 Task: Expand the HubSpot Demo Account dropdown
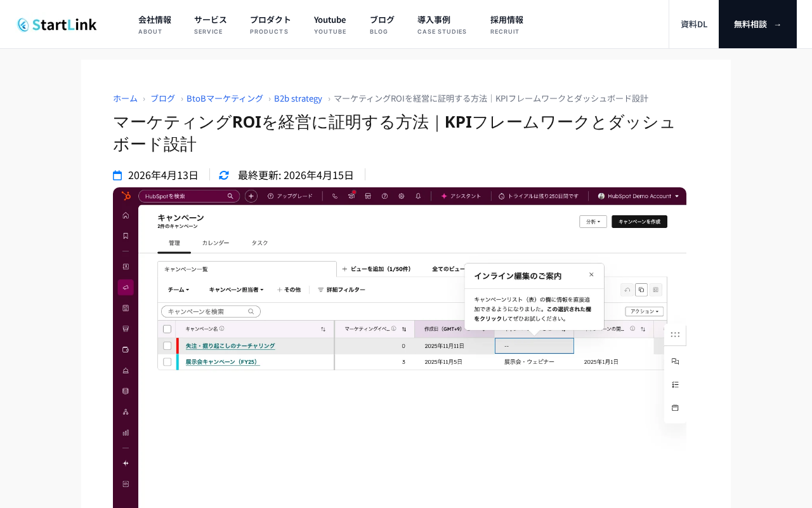[638, 196]
